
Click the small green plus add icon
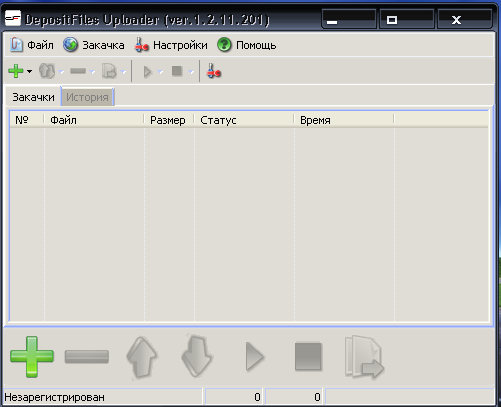(x=16, y=71)
